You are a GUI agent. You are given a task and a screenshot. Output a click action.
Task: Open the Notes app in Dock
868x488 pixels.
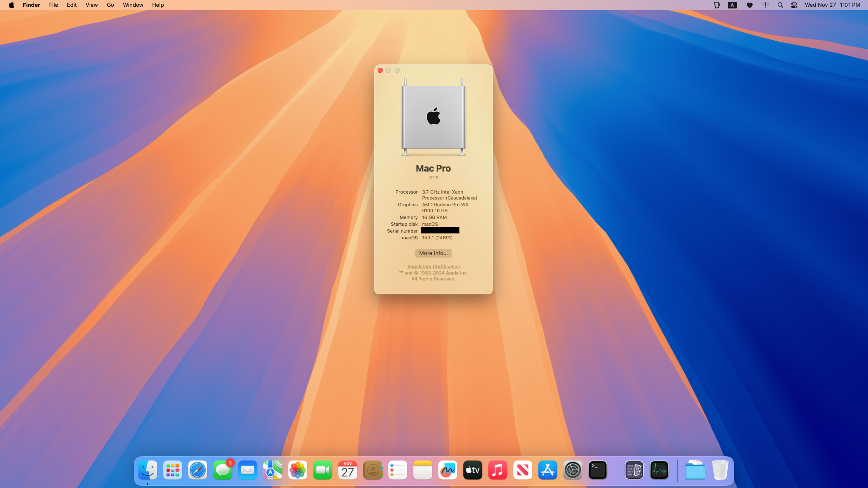point(423,470)
